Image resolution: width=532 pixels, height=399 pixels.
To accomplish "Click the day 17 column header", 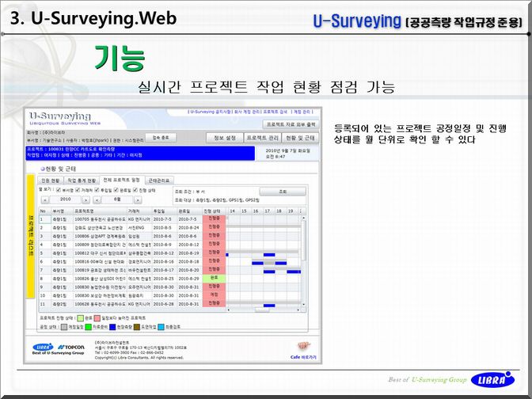I will point(268,211).
